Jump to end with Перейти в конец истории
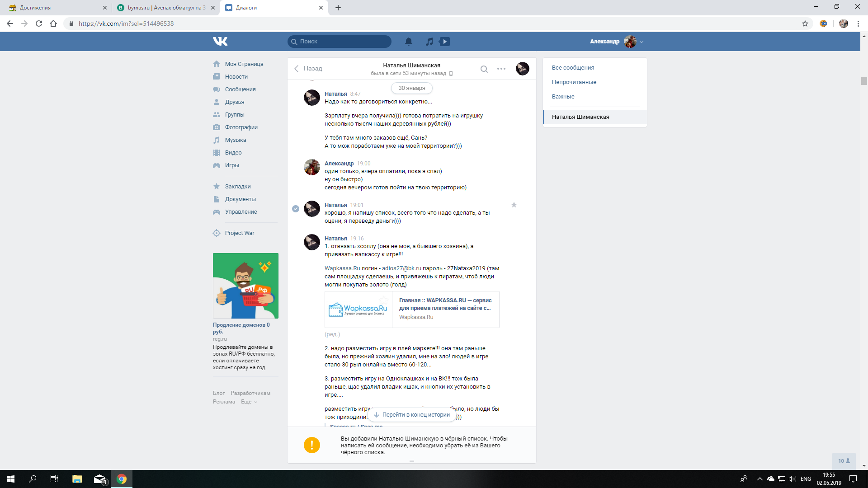Screen dimensions: 868x488 [x=411, y=415]
